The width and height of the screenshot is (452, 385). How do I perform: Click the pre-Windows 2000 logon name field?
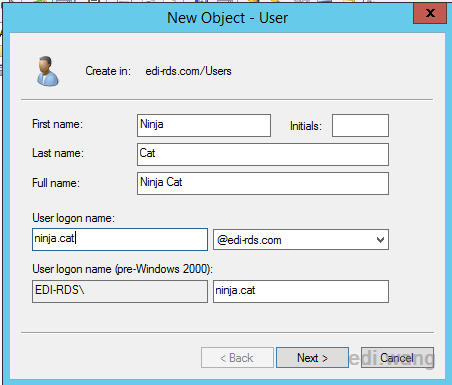pos(301,291)
